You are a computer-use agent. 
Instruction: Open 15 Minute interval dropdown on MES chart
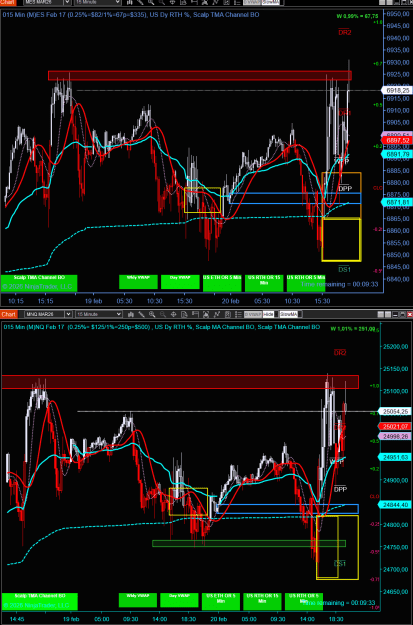click(x=99, y=2)
